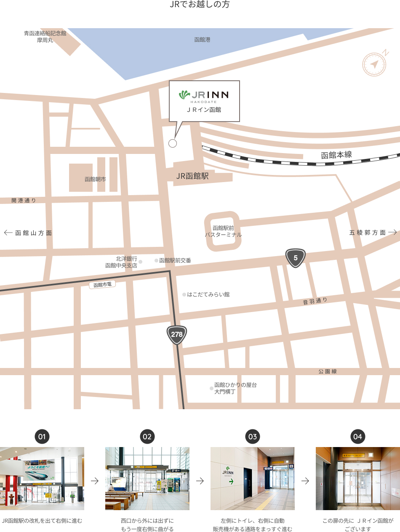Screen dimensions: 400x532
Task: Open the west exit waiting area photo
Action: click(x=147, y=479)
